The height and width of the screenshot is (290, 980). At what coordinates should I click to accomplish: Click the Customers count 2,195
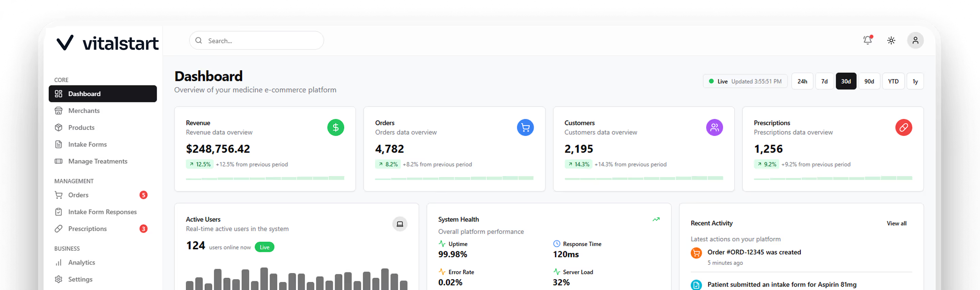[x=578, y=149]
